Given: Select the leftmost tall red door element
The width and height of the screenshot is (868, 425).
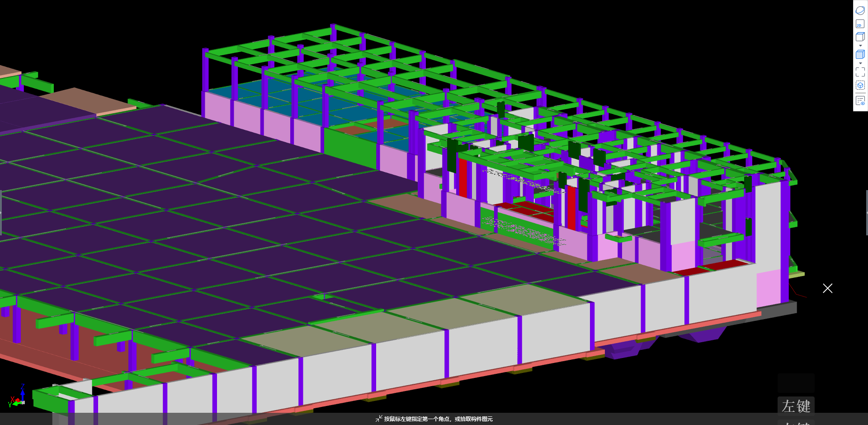Looking at the screenshot, I should tap(463, 177).
